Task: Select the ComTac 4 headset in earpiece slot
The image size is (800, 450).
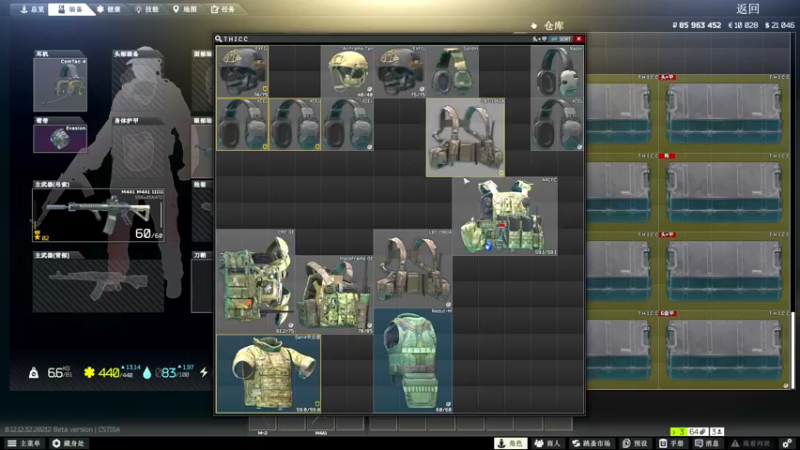Action: coord(60,85)
